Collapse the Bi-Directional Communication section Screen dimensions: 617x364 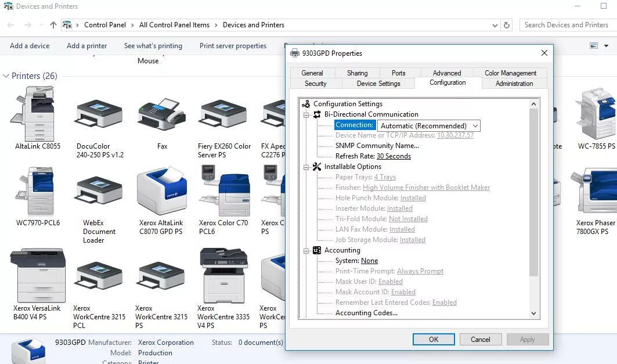point(306,114)
